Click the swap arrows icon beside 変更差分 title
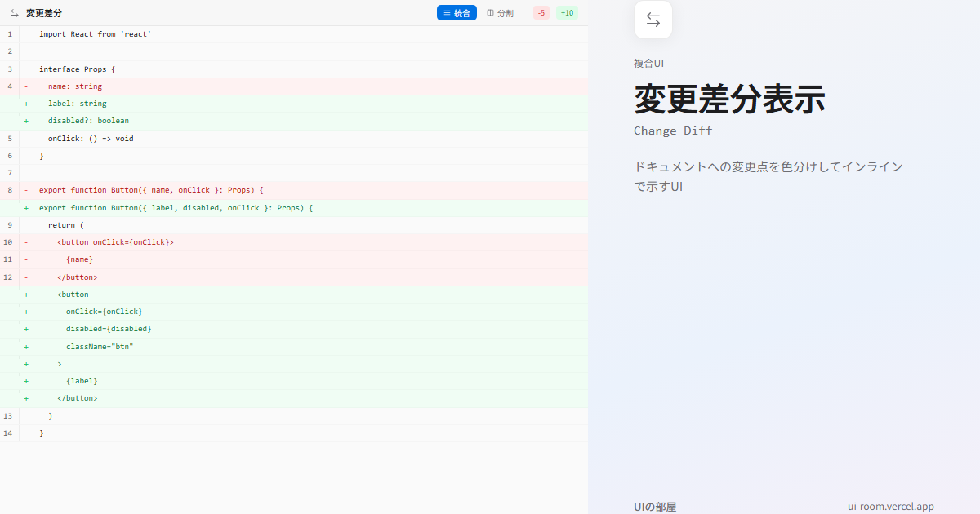This screenshot has height=514, width=980. (x=15, y=13)
